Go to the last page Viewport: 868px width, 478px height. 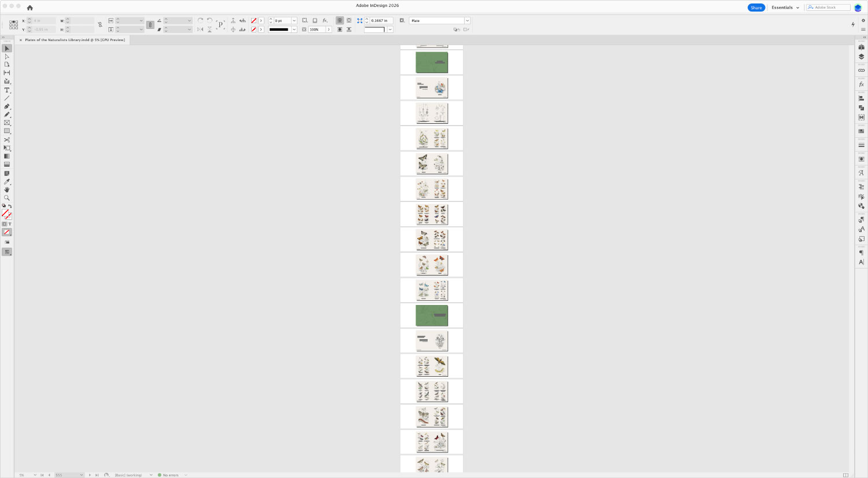(97, 475)
